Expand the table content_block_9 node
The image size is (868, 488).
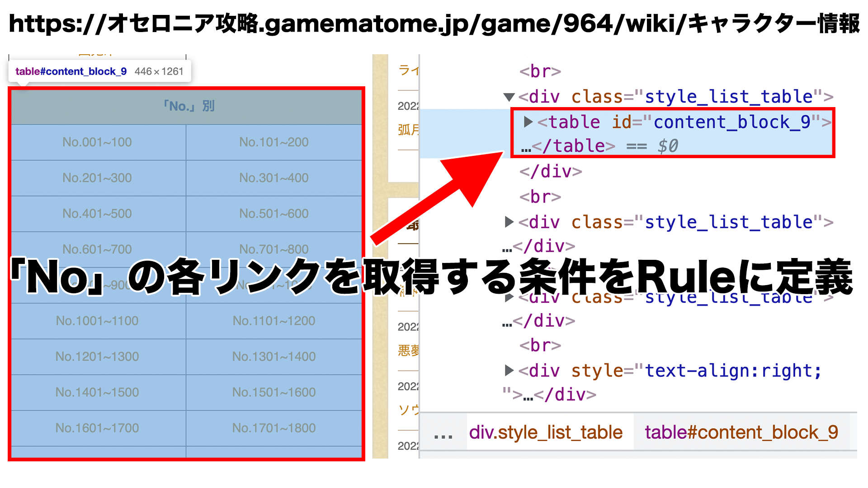(x=528, y=122)
